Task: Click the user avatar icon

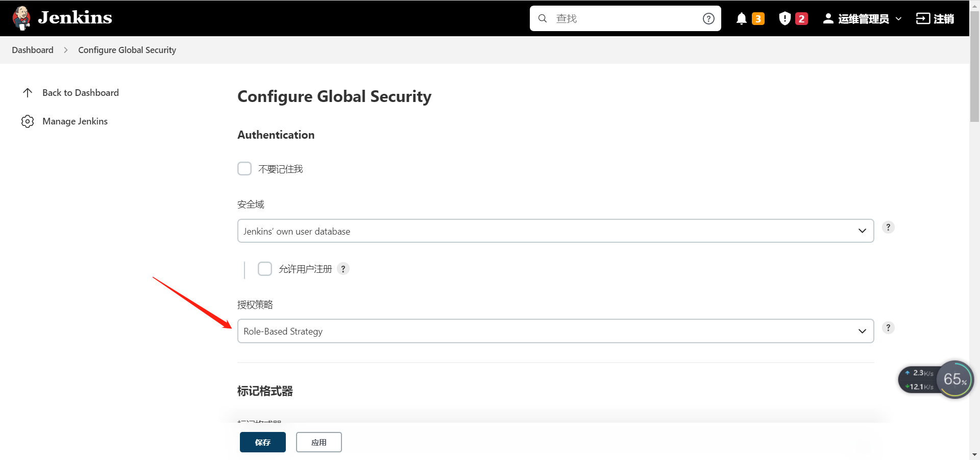Action: (x=828, y=18)
